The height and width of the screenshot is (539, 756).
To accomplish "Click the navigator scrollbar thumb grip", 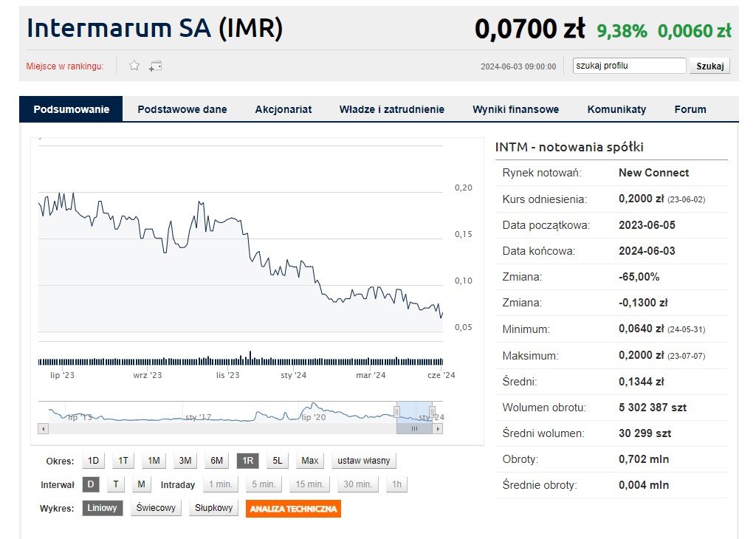I will tap(415, 428).
